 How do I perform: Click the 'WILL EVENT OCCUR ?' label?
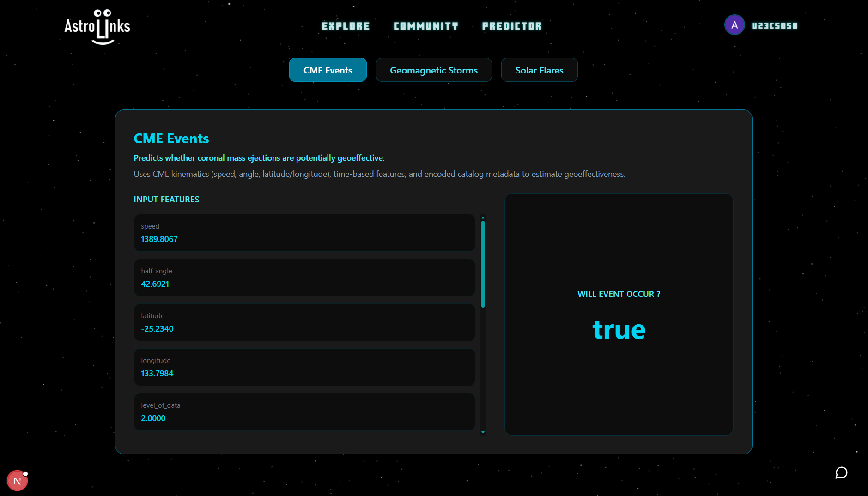[x=619, y=294]
